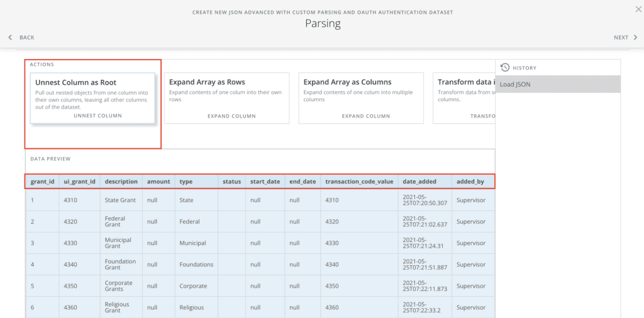Image resolution: width=644 pixels, height=318 pixels.
Task: Click transaction_code_value cell 4350
Action: pos(359,285)
